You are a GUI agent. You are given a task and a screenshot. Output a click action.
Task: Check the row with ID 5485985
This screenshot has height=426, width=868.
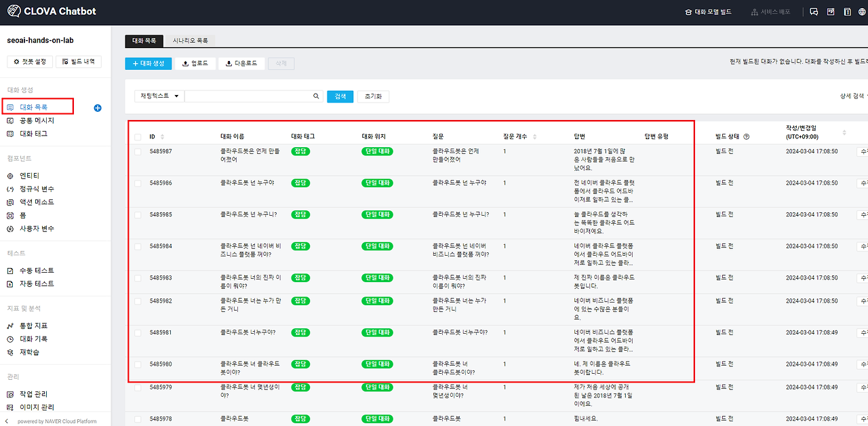138,214
